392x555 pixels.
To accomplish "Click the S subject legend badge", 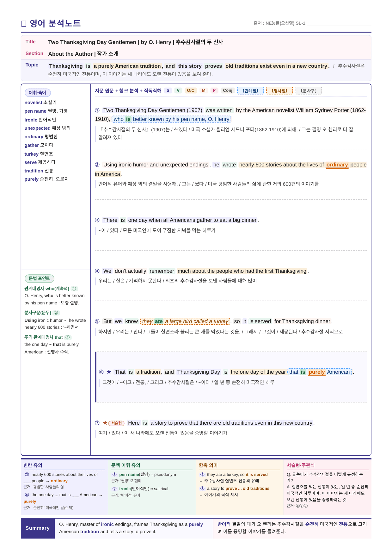I will (168, 90).
